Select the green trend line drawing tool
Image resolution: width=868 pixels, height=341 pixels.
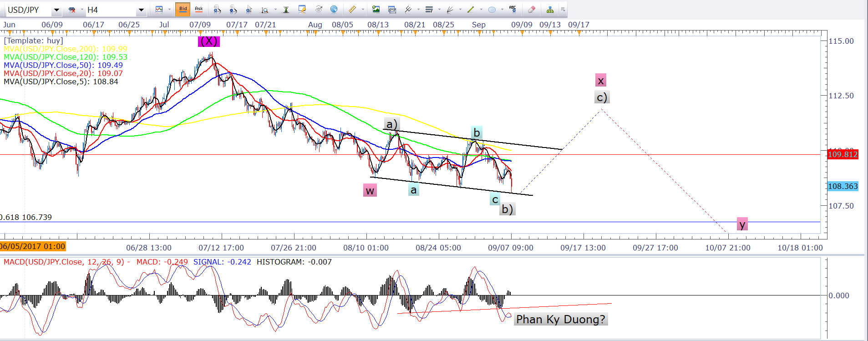(471, 10)
